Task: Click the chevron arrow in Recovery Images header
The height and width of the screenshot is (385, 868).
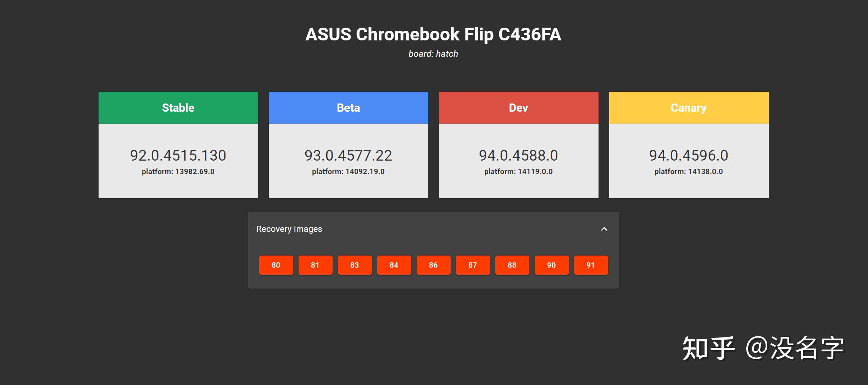Action: click(604, 229)
